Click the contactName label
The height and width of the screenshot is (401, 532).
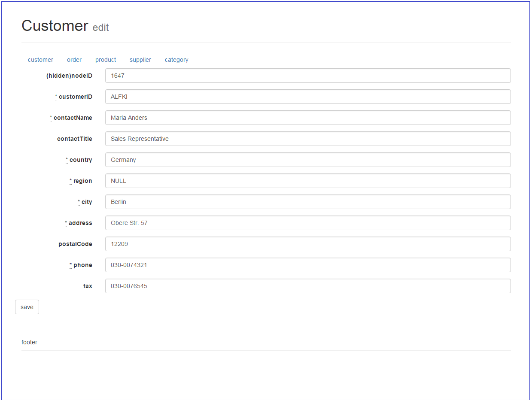tap(71, 118)
